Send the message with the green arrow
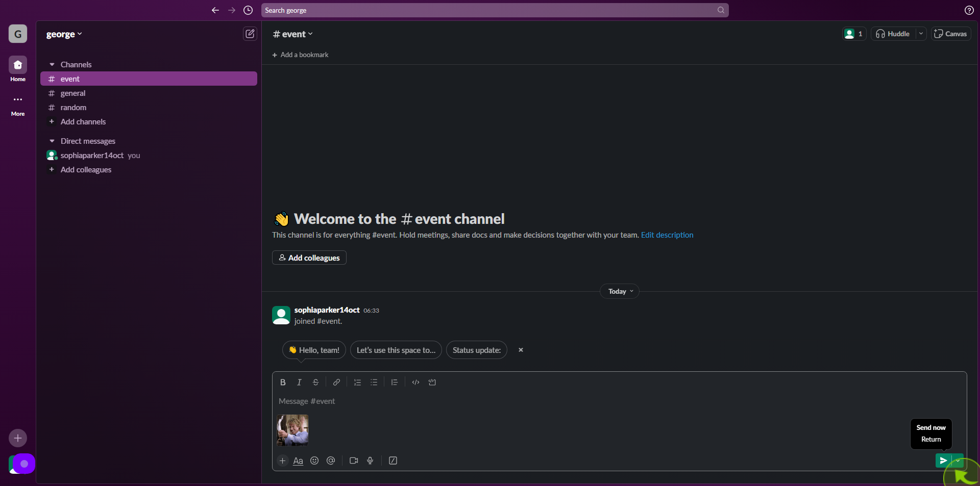This screenshot has height=486, width=980. (x=943, y=461)
